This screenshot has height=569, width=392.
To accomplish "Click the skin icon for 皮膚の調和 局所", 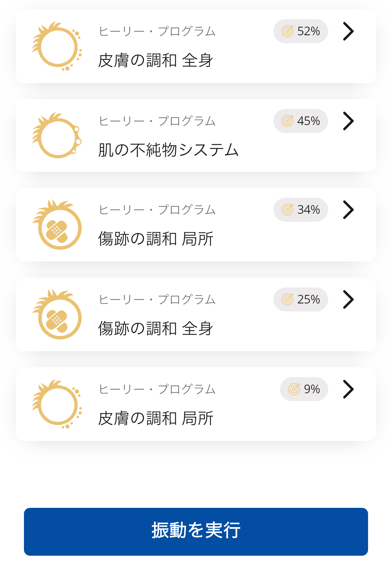I will (x=57, y=404).
